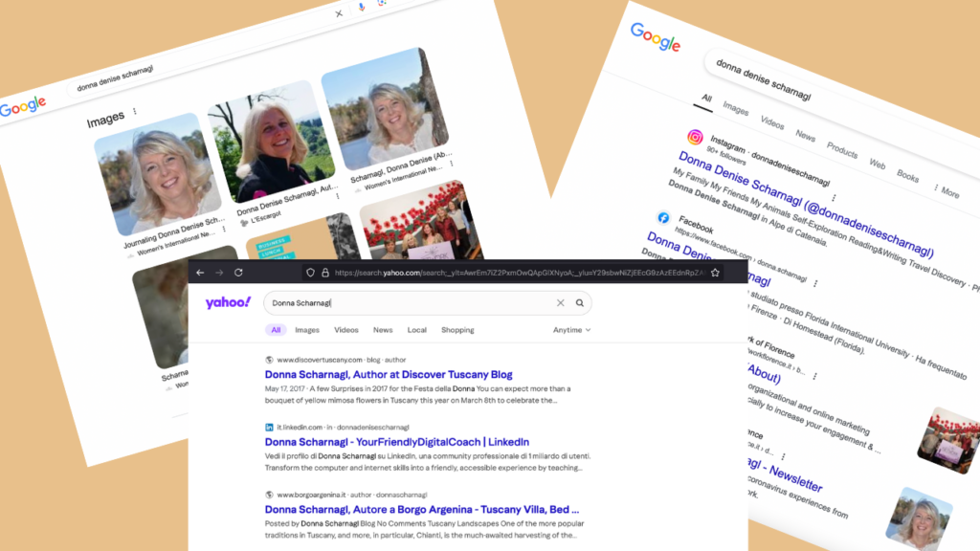The image size is (980, 551).
Task: Bookmark the Yahoo page with the star icon
Action: (x=715, y=273)
